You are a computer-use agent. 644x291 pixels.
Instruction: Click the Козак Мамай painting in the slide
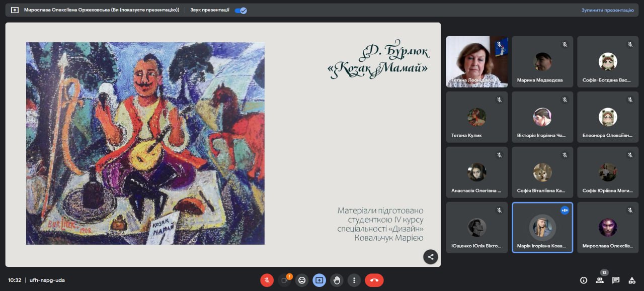pos(145,143)
